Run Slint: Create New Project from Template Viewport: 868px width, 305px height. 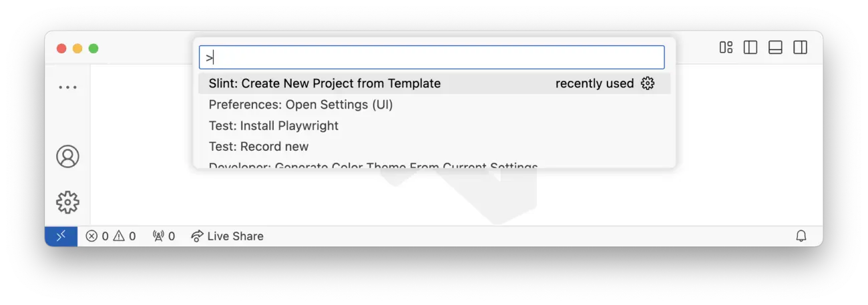point(324,83)
